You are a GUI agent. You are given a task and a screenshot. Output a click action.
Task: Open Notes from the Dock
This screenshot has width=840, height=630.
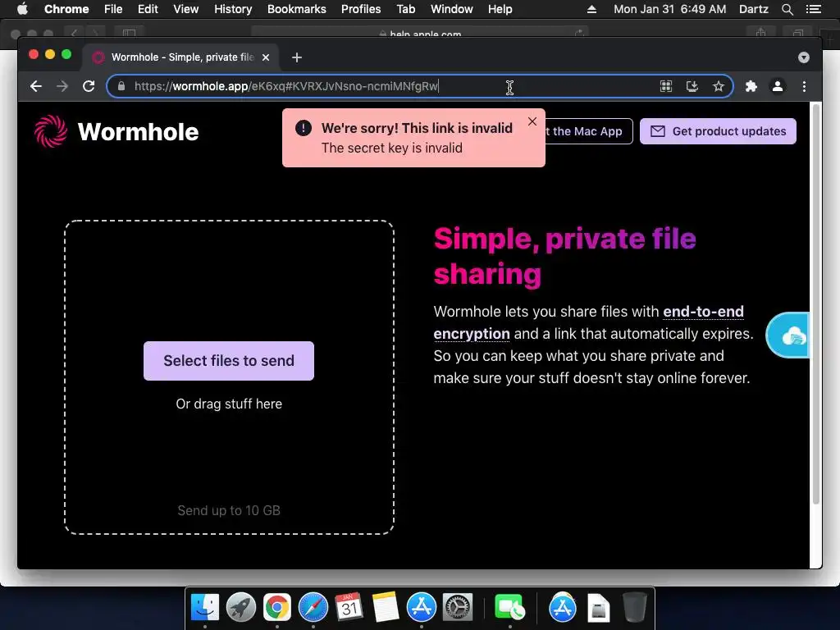(x=386, y=608)
